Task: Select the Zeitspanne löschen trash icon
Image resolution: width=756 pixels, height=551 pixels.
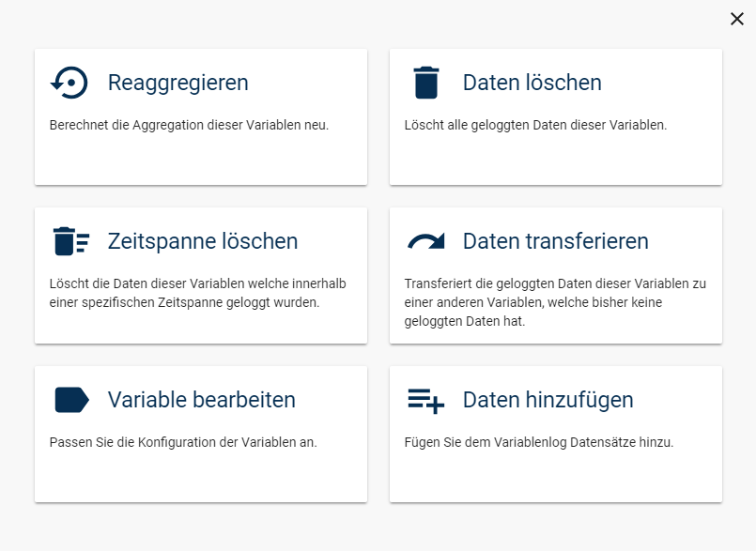Action: (x=69, y=241)
